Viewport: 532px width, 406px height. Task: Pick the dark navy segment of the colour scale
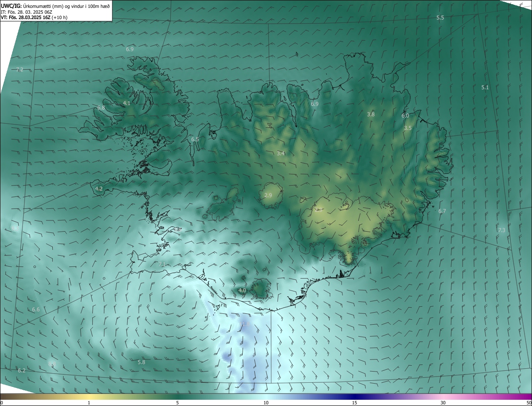(355, 396)
